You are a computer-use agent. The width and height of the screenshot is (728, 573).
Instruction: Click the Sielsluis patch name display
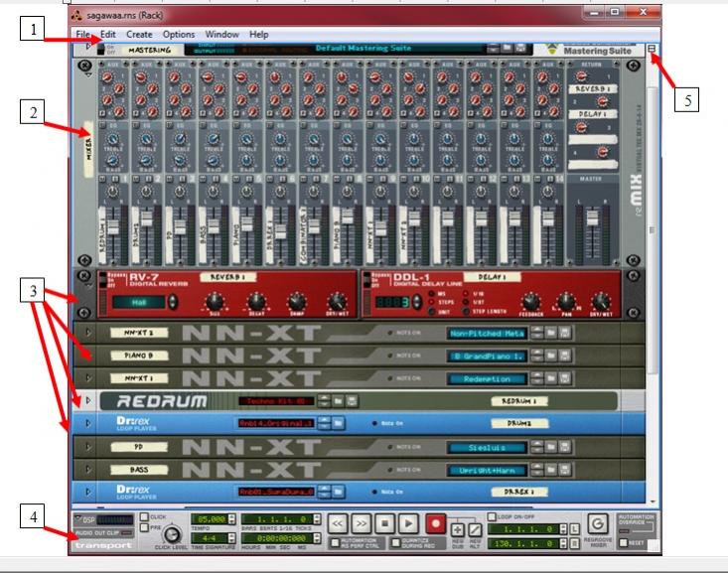(487, 448)
